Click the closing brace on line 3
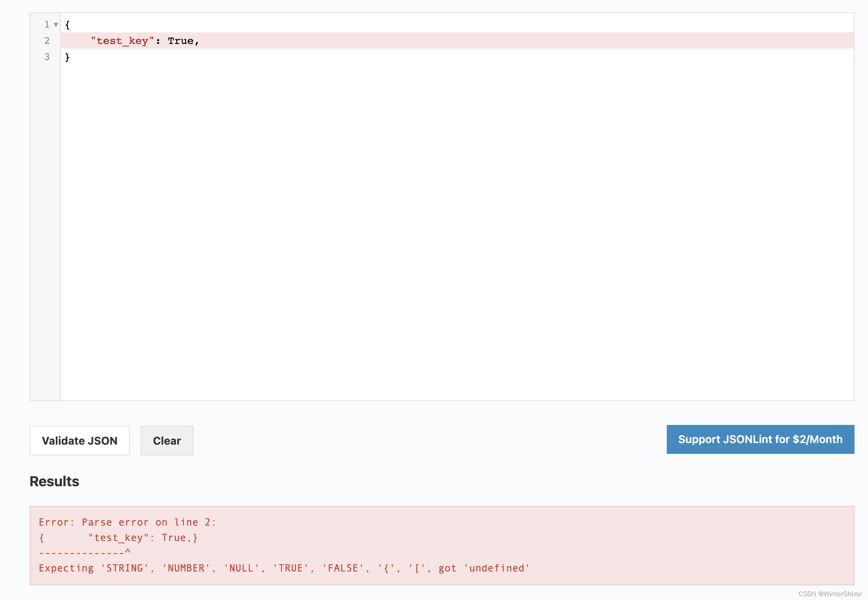The height and width of the screenshot is (600, 868). pos(68,57)
